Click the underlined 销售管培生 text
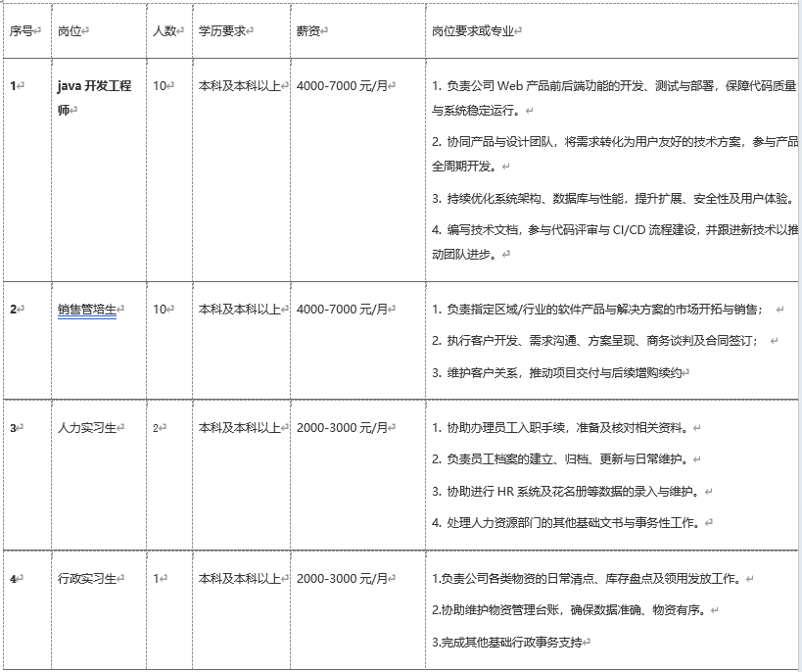The image size is (802, 672). 86,310
